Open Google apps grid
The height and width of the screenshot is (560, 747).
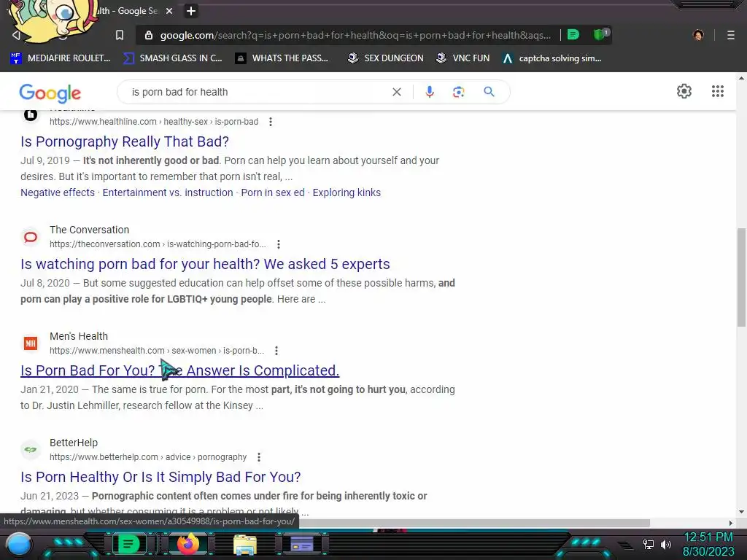[718, 91]
